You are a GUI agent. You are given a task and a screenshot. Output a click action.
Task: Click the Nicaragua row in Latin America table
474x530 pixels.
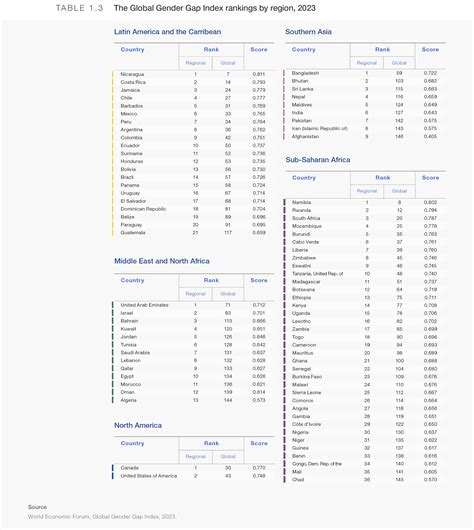pos(193,74)
